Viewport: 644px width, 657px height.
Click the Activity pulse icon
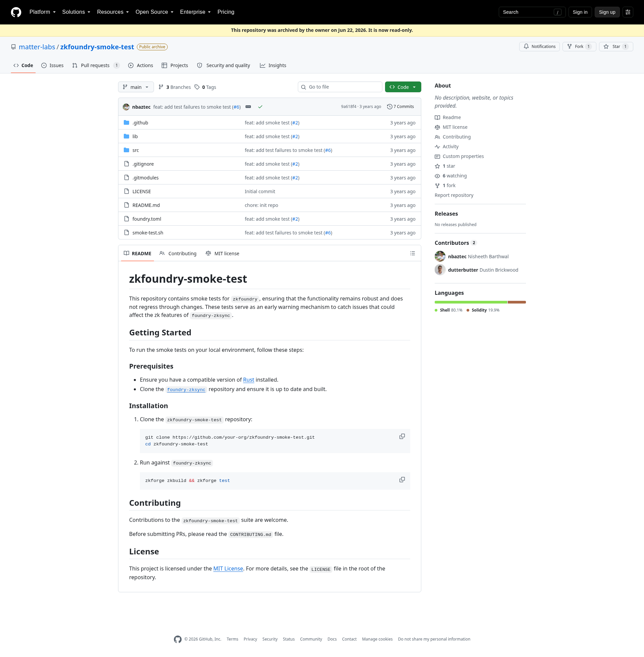(x=437, y=147)
